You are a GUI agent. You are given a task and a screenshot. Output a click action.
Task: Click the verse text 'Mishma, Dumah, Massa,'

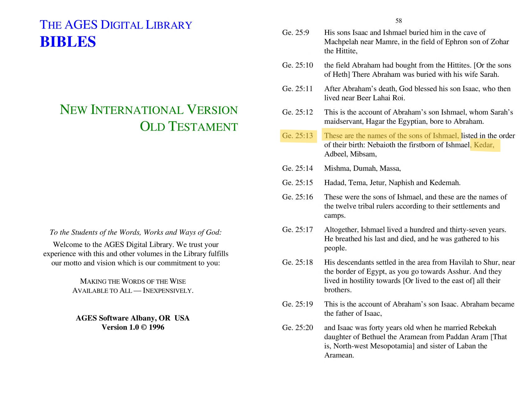[x=362, y=168]
